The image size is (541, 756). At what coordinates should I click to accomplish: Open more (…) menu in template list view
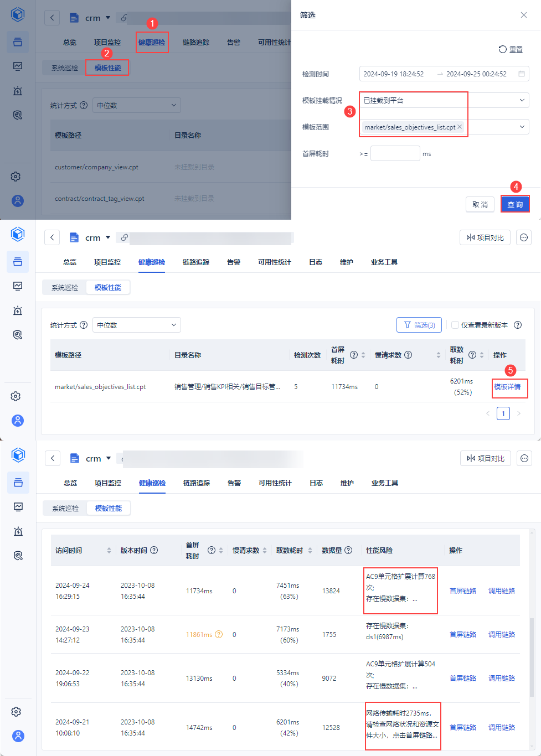pos(524,237)
